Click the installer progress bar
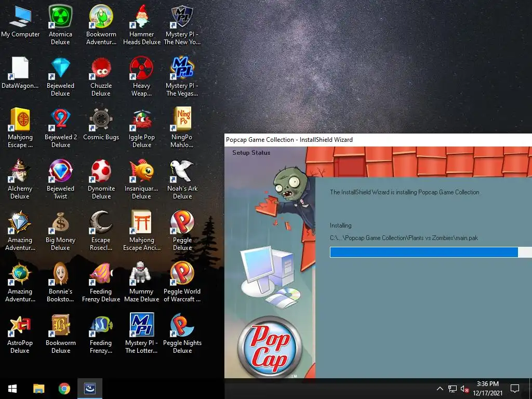Screen dimensions: 532x399 coord(431,252)
